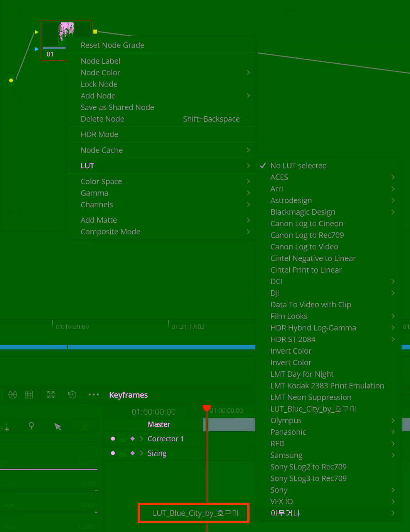Click the four-arrow expand icon
This screenshot has height=532, width=410.
click(x=51, y=394)
